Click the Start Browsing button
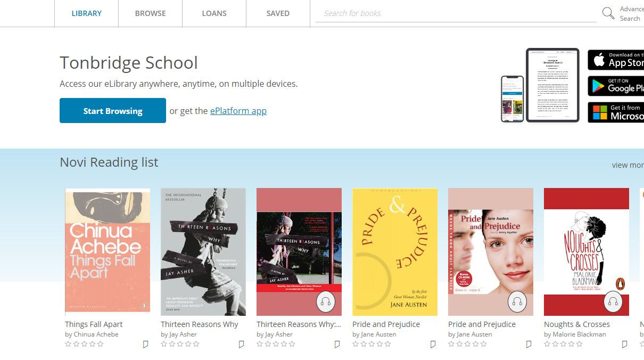644x360 pixels. point(113,111)
